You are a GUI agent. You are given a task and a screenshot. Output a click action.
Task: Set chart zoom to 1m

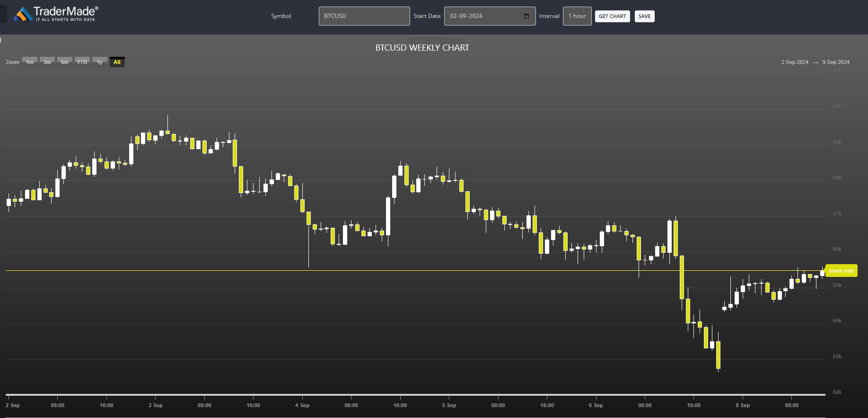tap(30, 62)
